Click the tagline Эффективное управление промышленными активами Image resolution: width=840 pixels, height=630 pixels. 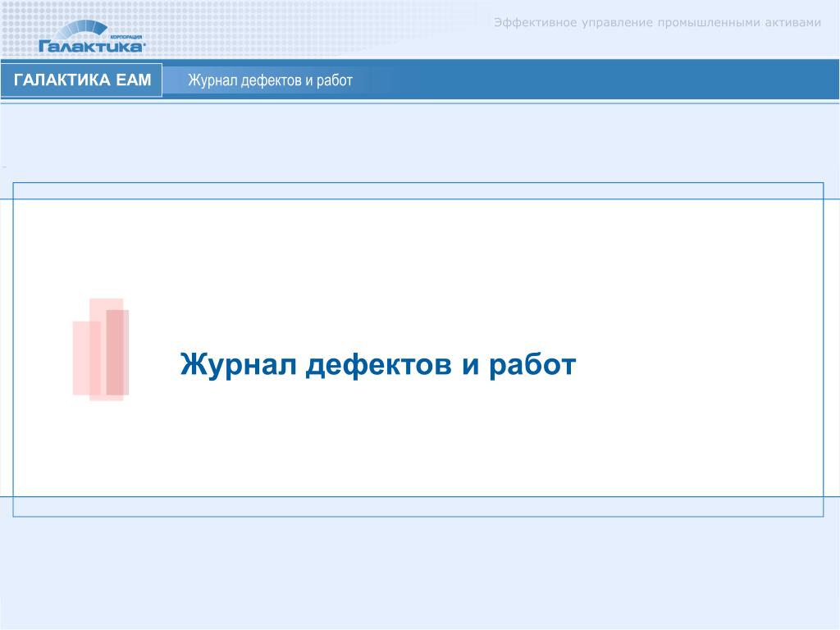657,22
